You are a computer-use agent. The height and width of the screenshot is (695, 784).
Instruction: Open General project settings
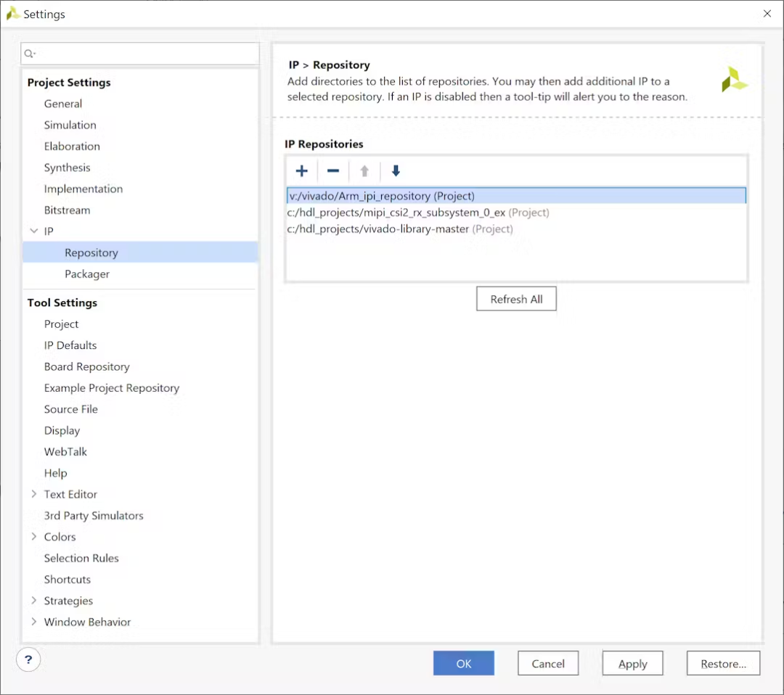click(x=63, y=104)
